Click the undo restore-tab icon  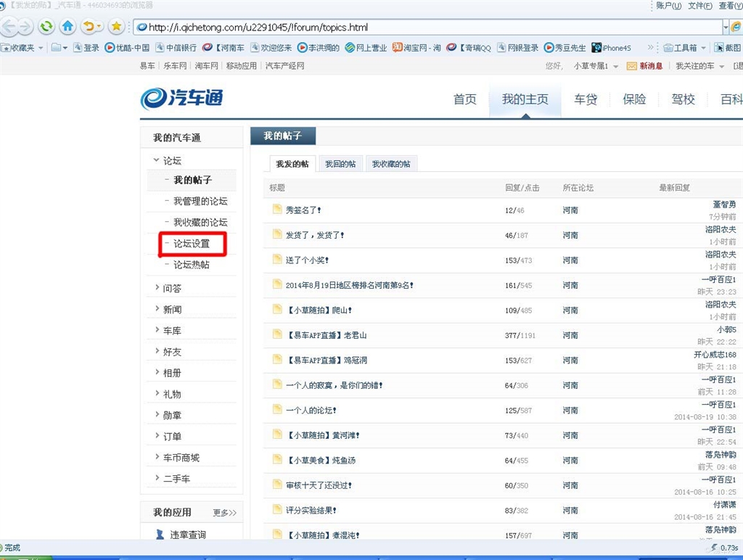pyautogui.click(x=89, y=27)
